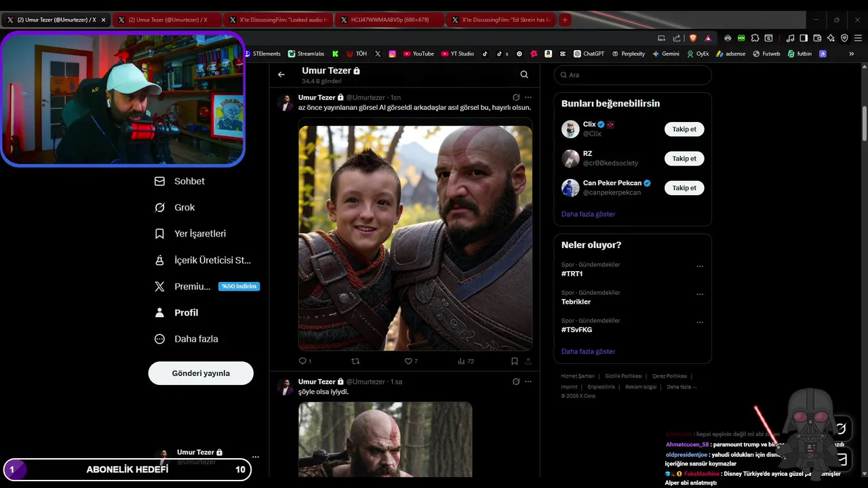Open Hizmet Şartları footer link
Screen dimensions: 868x488
(578, 376)
